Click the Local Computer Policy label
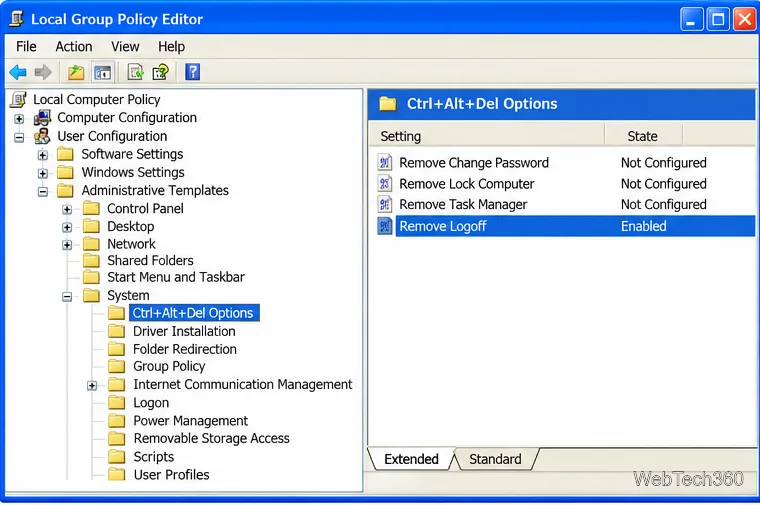Screen dimensions: 760x505 (96, 99)
